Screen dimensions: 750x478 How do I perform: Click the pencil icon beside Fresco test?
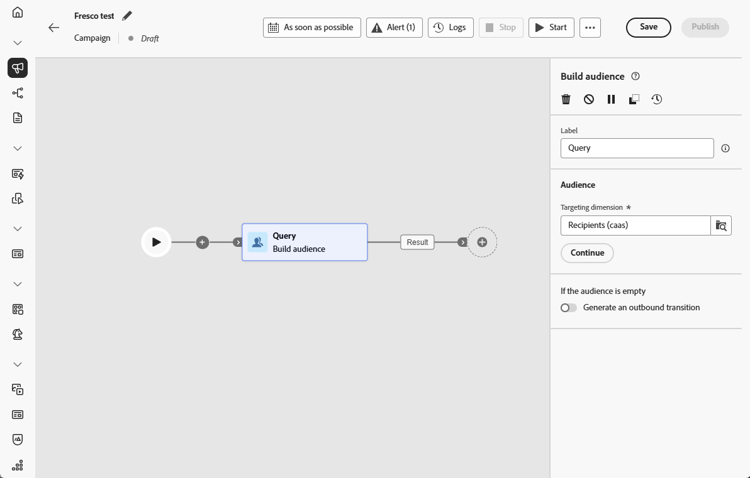coord(127,16)
